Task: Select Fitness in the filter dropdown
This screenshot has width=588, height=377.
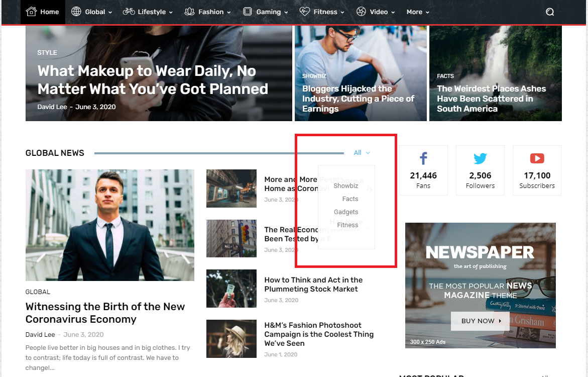Action: (347, 225)
